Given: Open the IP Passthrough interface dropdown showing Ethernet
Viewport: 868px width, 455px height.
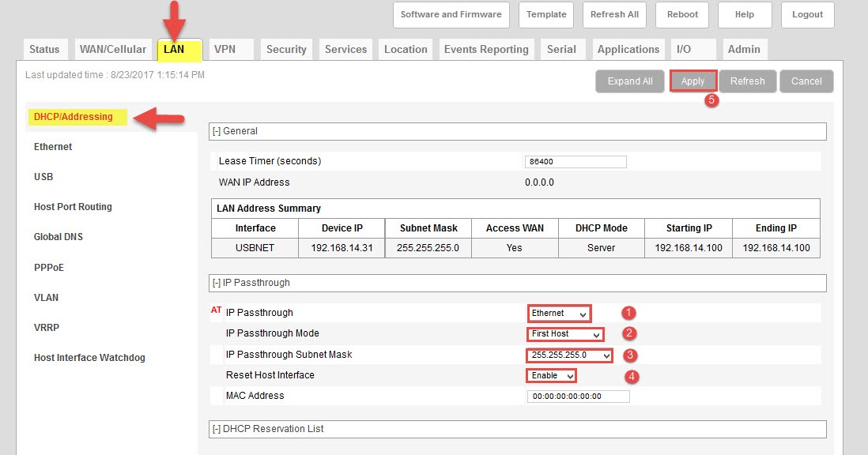Looking at the screenshot, I should tap(558, 313).
